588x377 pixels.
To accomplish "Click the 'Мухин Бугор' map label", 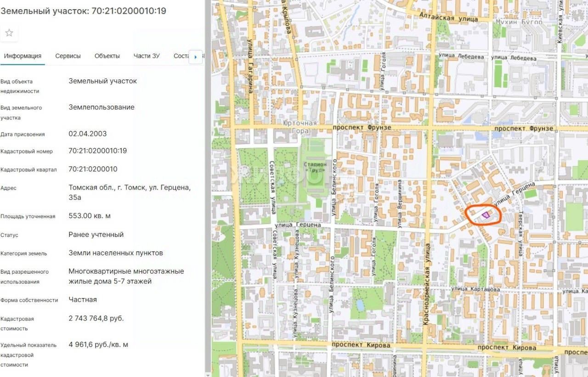I will [x=519, y=22].
